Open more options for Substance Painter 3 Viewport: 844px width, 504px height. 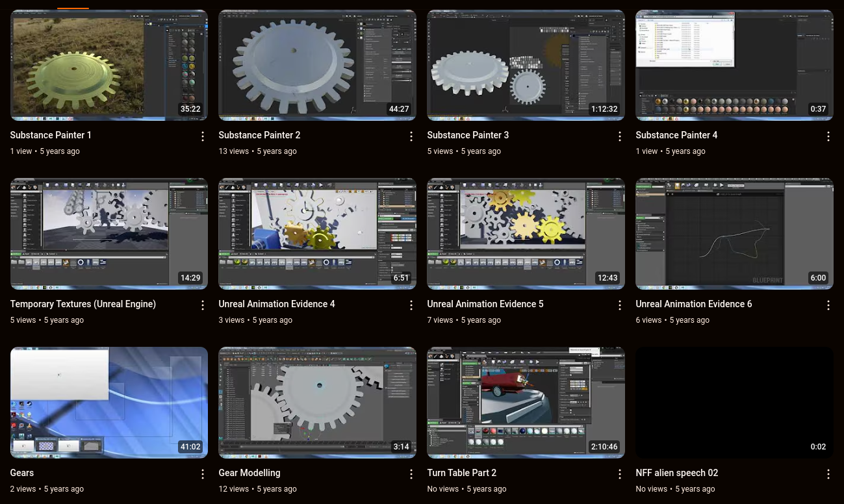tap(620, 136)
